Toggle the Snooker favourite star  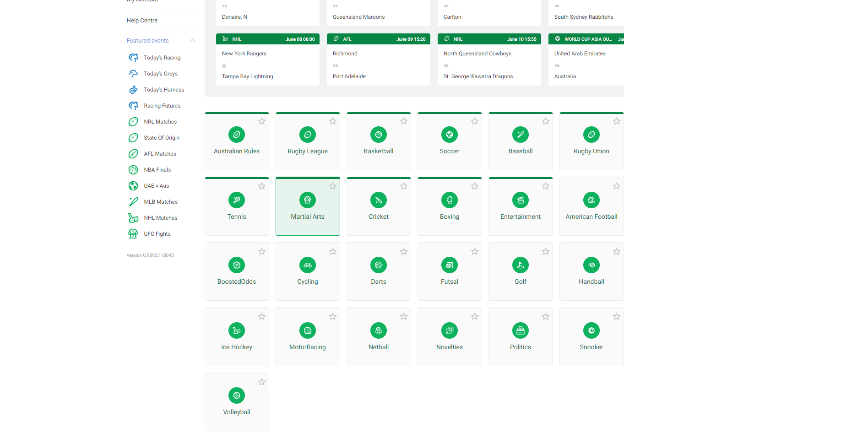tap(617, 317)
